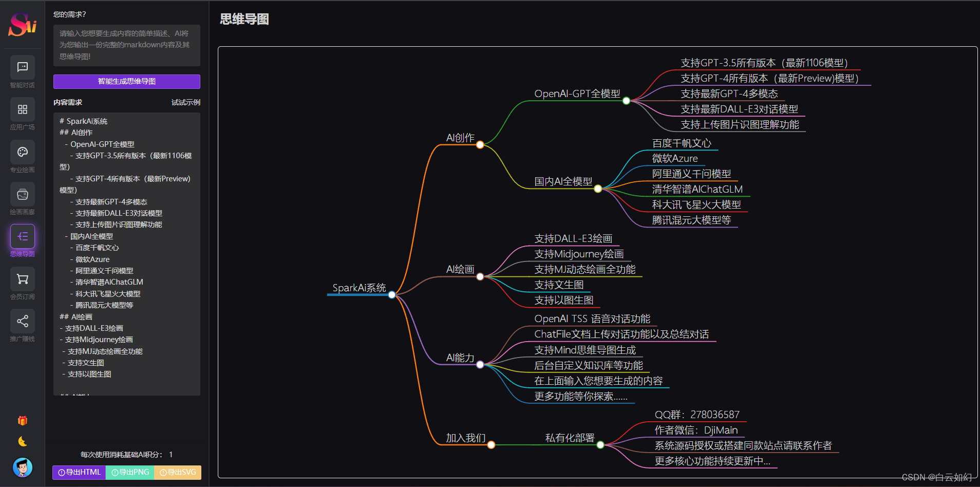Open the user avatar profile
This screenshot has height=487, width=980.
click(x=23, y=467)
